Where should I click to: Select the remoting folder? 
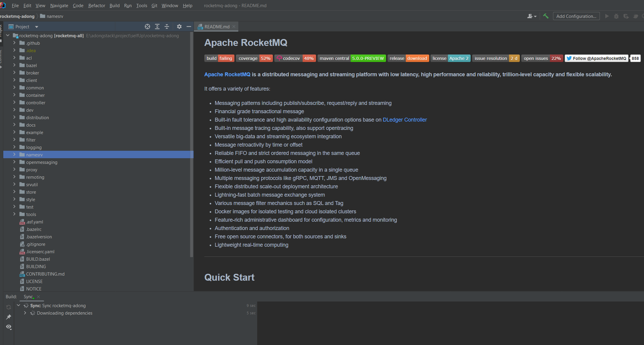(35, 177)
